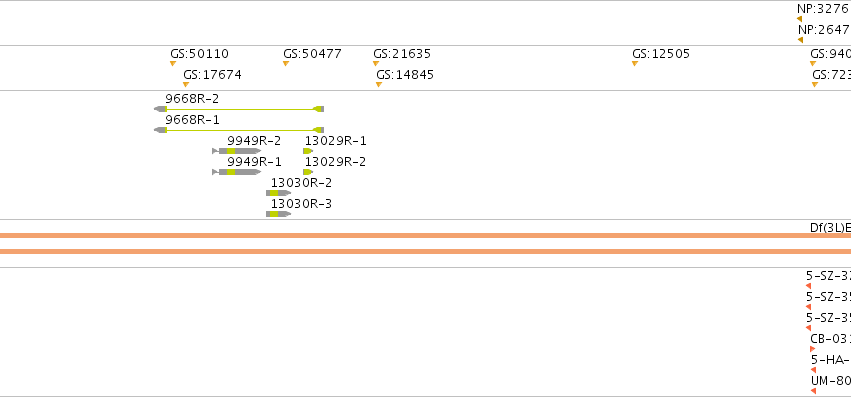This screenshot has width=851, height=397.
Task: Click the NP:2647 label text
Action: tap(824, 29)
